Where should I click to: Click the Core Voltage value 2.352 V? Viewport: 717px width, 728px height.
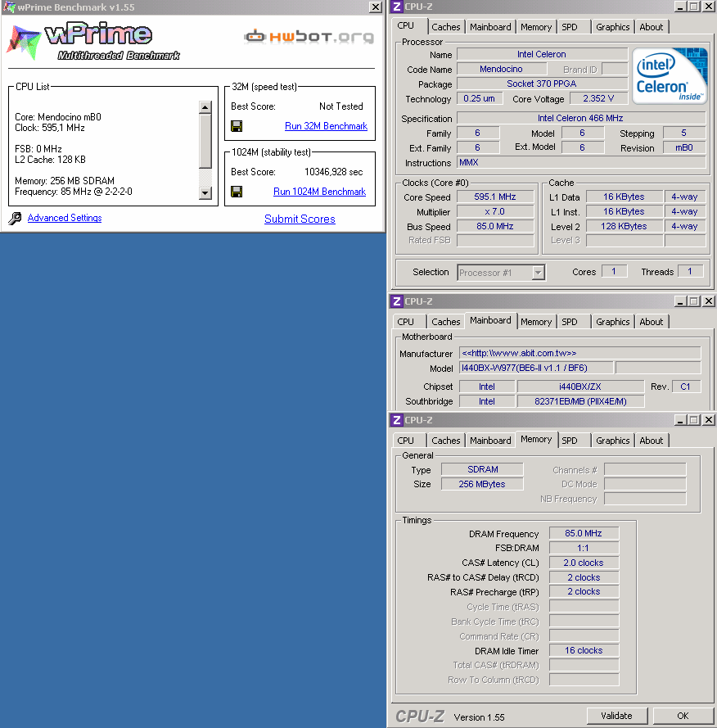point(598,99)
